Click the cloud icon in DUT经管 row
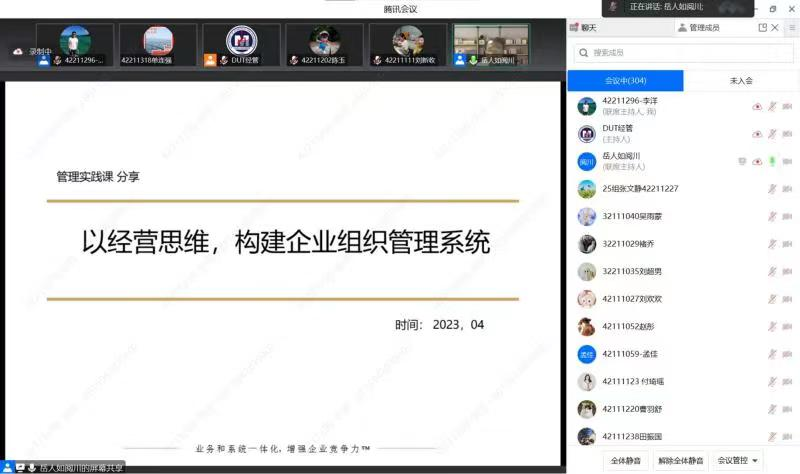 click(757, 134)
